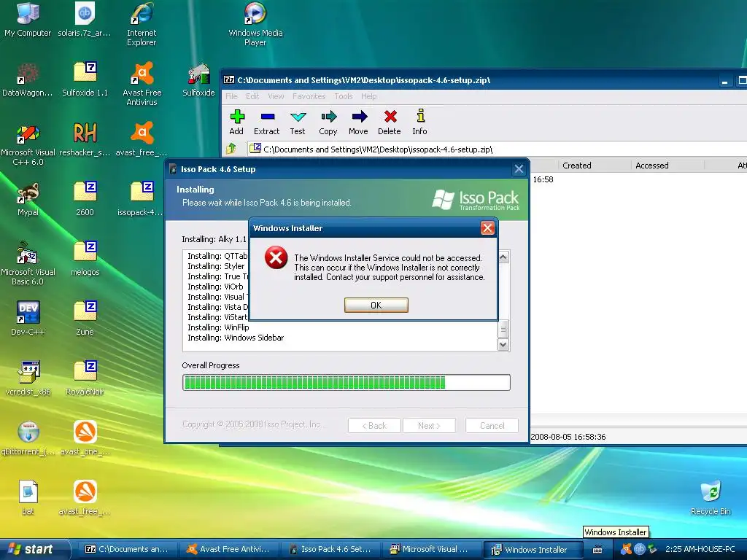Click the install log scrollbar up arrow
747x560 pixels.
[x=503, y=257]
